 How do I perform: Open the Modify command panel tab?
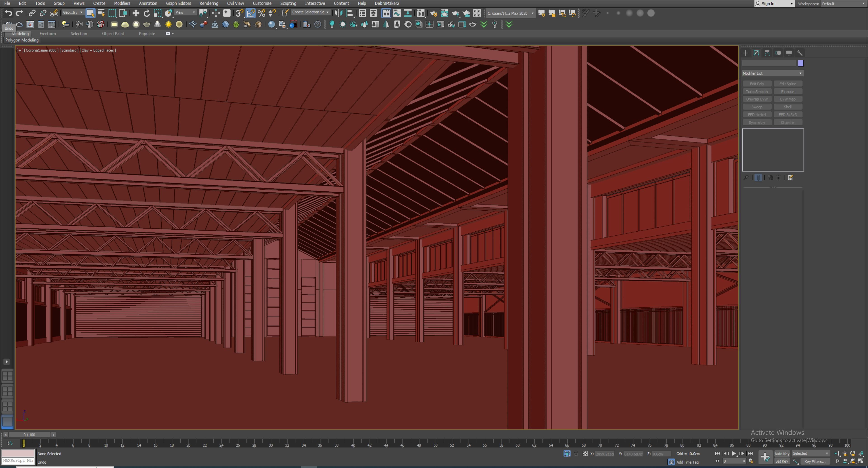coord(757,53)
